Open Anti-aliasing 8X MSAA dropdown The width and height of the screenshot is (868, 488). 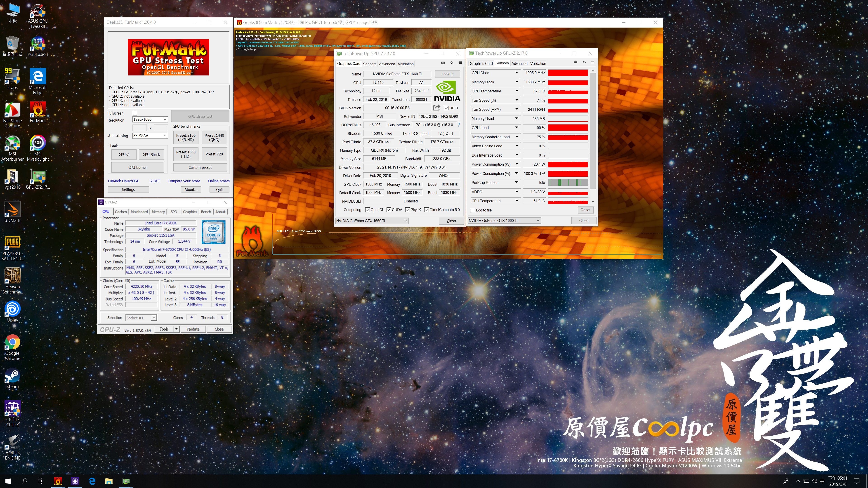click(150, 135)
